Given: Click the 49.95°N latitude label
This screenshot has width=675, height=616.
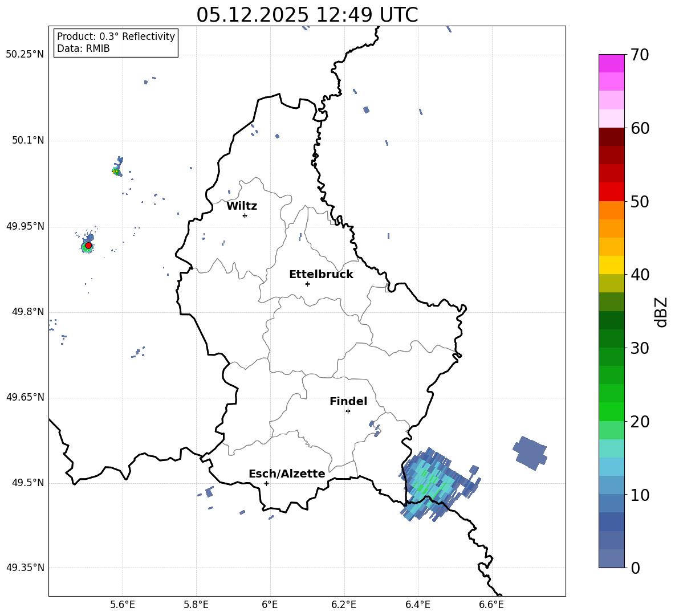Looking at the screenshot, I should click(x=25, y=226).
